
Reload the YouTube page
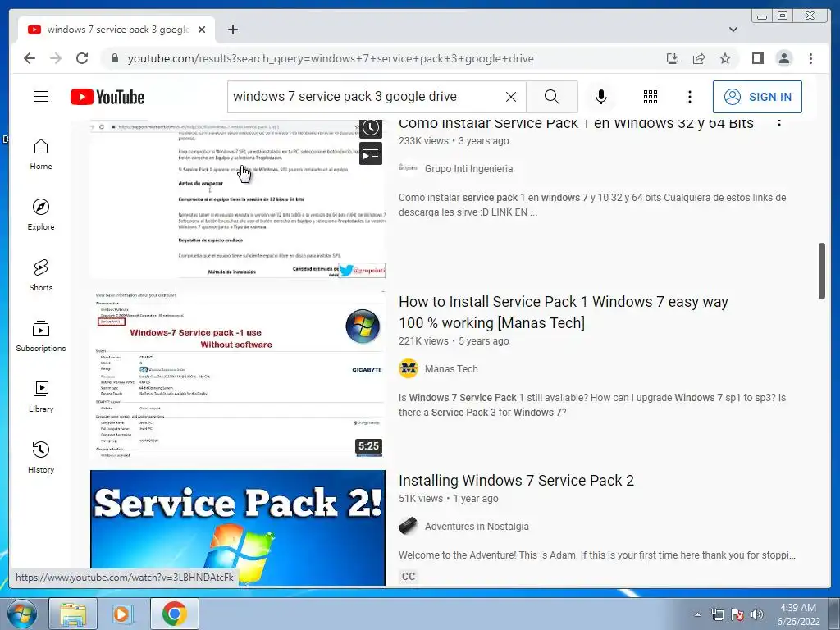click(x=82, y=58)
